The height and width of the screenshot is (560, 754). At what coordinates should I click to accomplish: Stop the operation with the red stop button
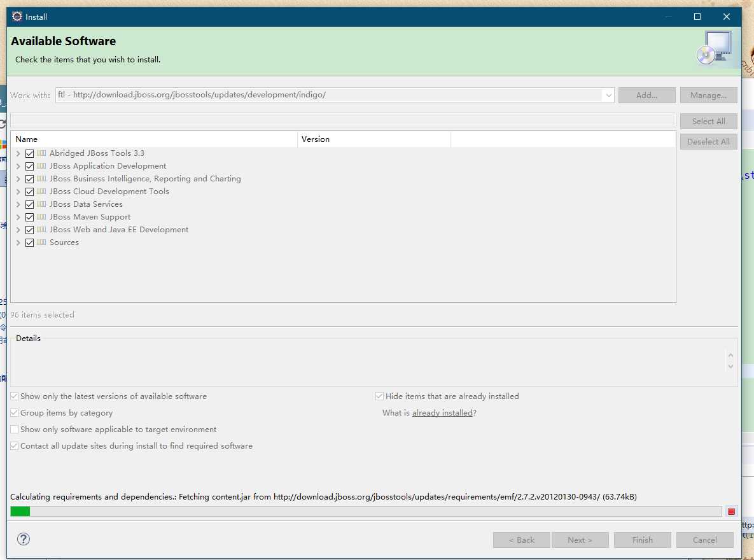point(731,511)
